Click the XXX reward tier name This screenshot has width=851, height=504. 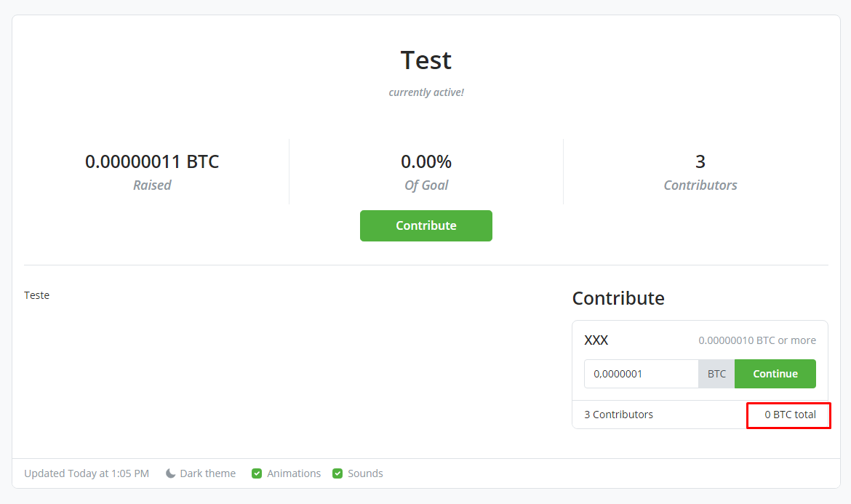click(x=596, y=340)
